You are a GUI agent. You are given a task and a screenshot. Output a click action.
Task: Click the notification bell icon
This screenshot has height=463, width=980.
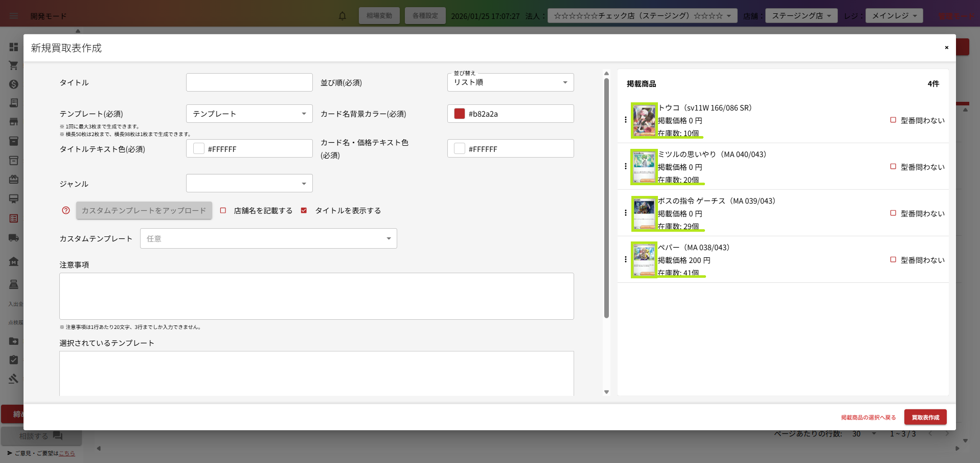click(x=343, y=16)
